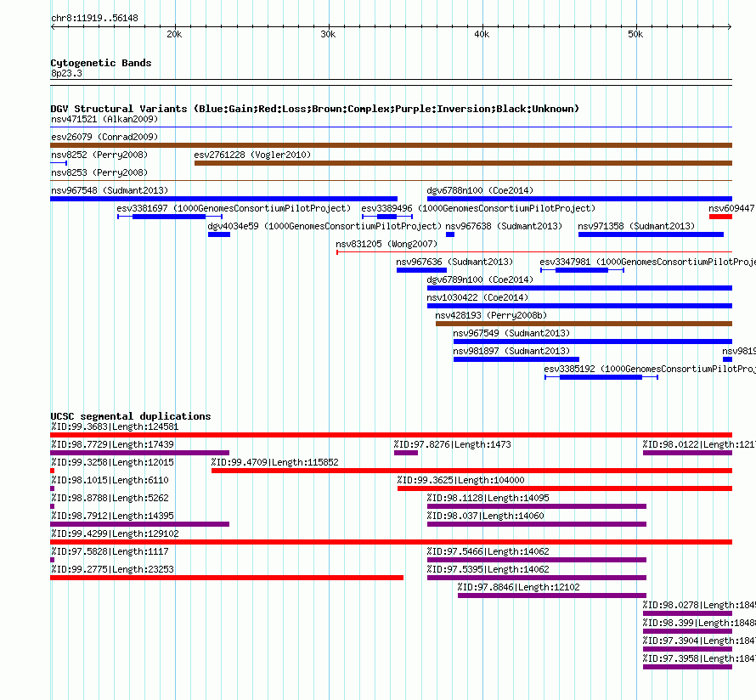Click duplication %ID:97.5466|Length:14062 label
The image size is (756, 700).
point(488,551)
